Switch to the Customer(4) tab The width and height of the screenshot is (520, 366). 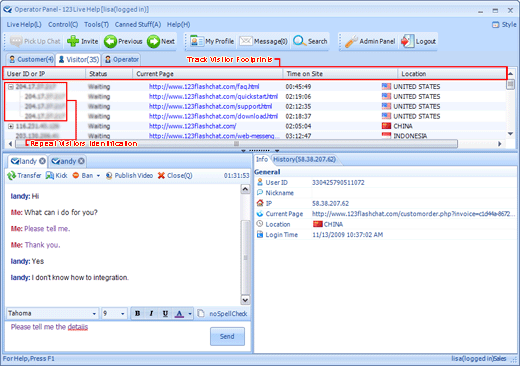pos(31,59)
